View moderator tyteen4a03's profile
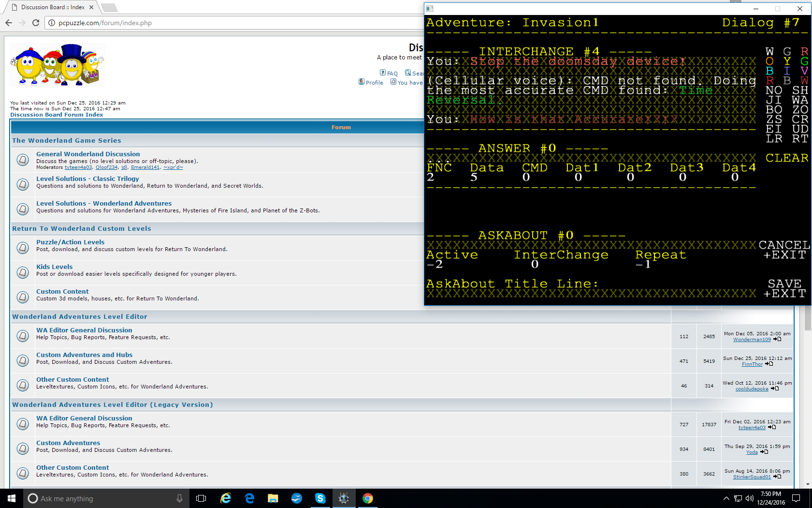Image resolution: width=812 pixels, height=508 pixels. coord(78,167)
